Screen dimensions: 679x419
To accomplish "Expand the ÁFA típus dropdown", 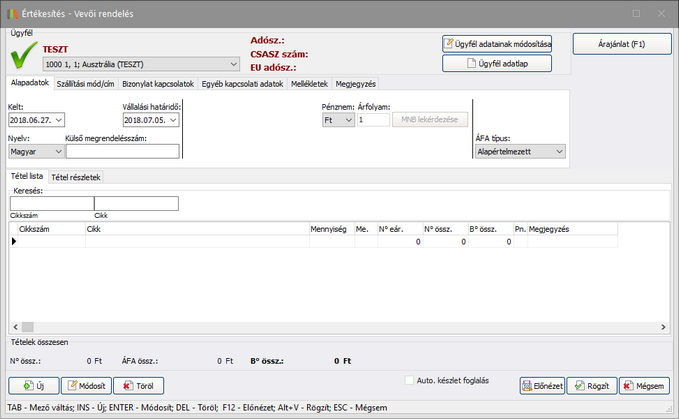I will pyautogui.click(x=558, y=152).
